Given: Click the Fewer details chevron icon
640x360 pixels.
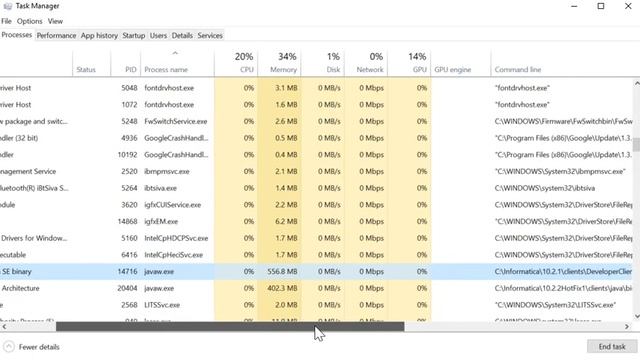Looking at the screenshot, I should (x=9, y=347).
